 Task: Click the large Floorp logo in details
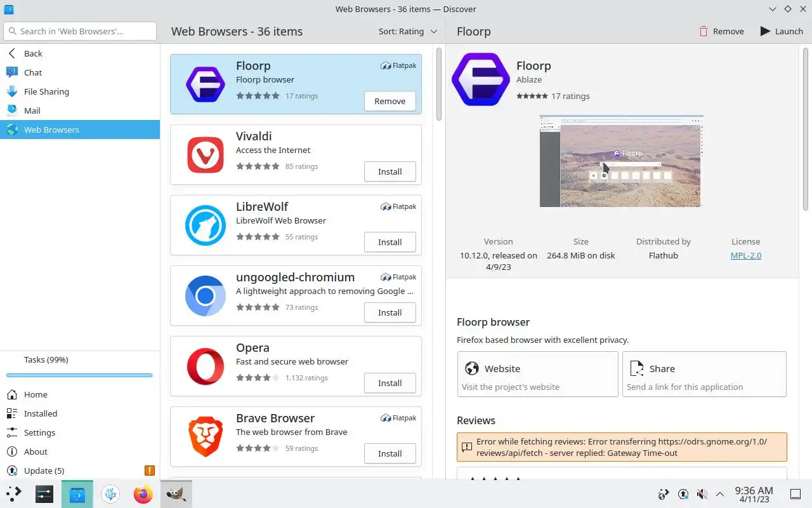click(x=480, y=79)
